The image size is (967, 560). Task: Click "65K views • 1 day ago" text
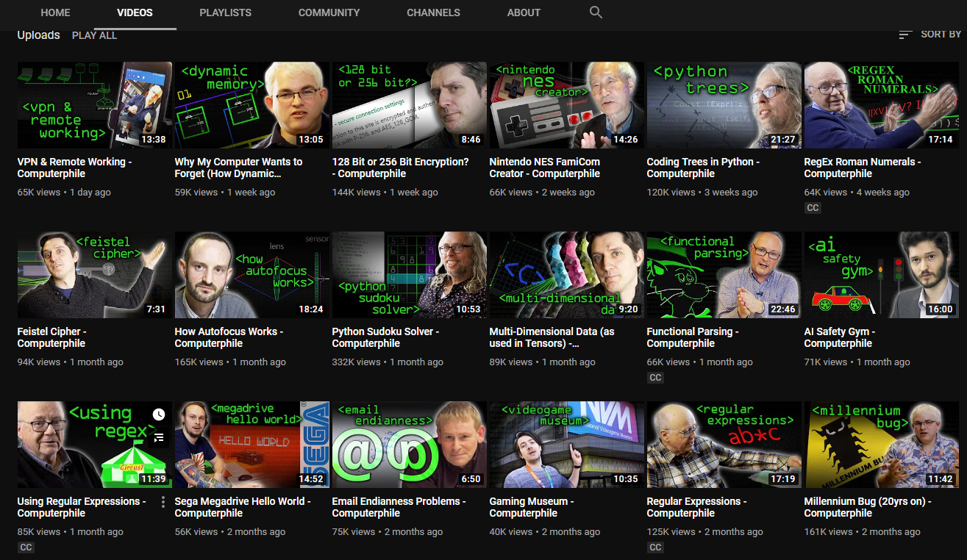click(64, 193)
